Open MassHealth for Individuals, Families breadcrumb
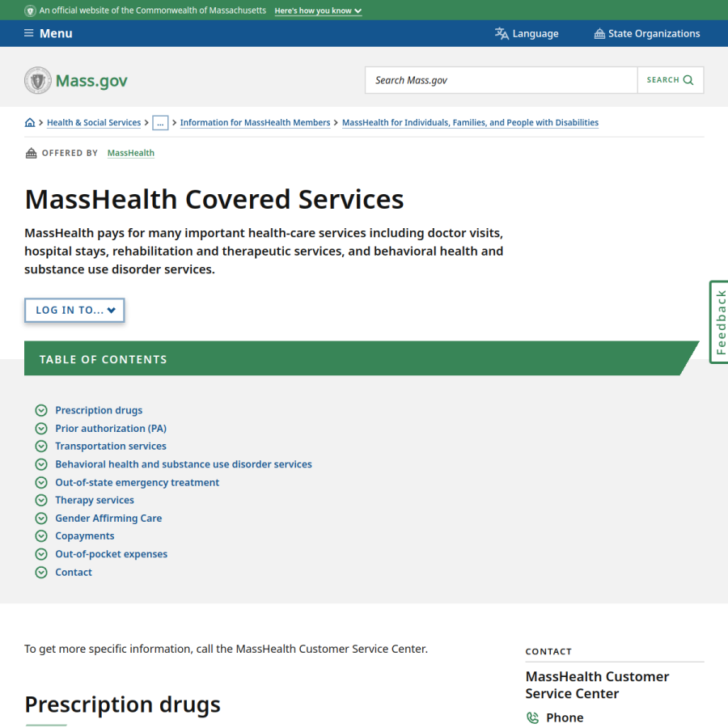Viewport: 728px width, 728px height. coord(470,123)
